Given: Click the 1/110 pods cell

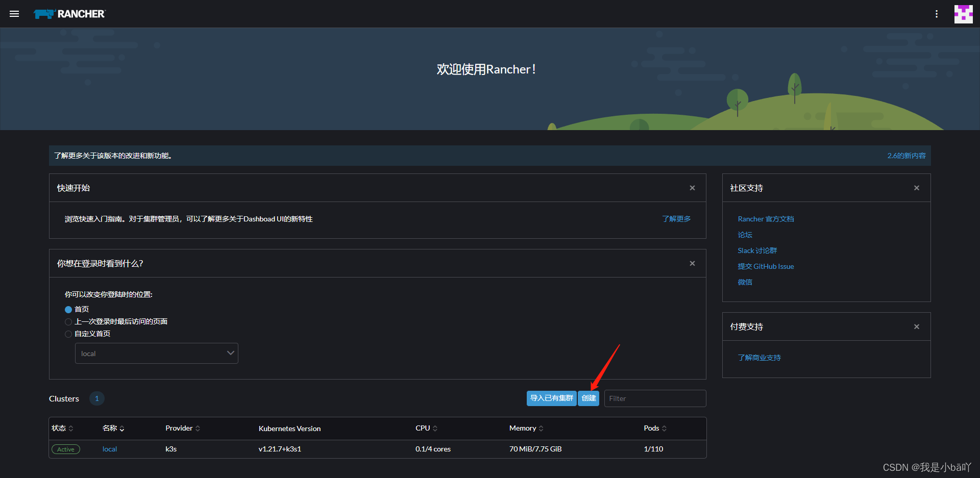Looking at the screenshot, I should (x=653, y=449).
